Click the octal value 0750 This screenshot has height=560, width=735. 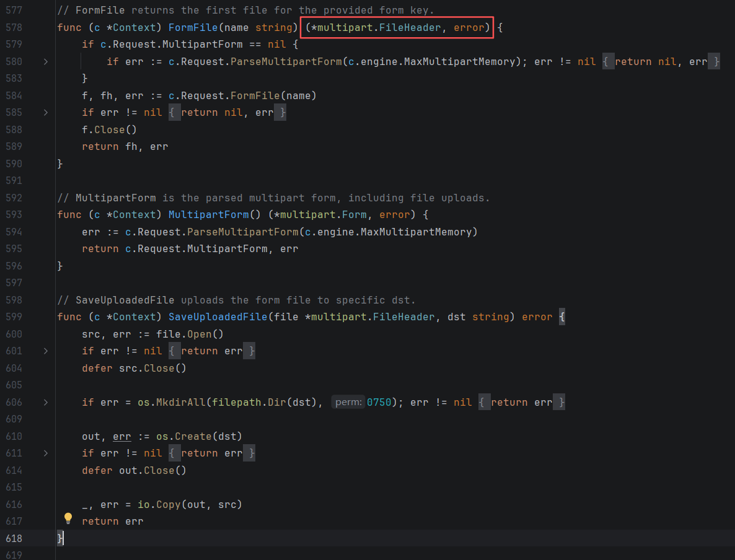coord(379,402)
